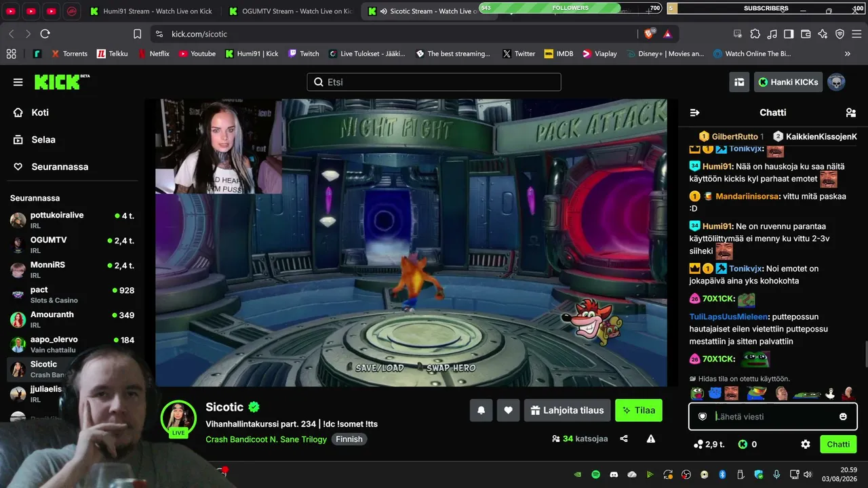This screenshot has width=868, height=488.
Task: Open the chat users list icon
Action: 851,113
